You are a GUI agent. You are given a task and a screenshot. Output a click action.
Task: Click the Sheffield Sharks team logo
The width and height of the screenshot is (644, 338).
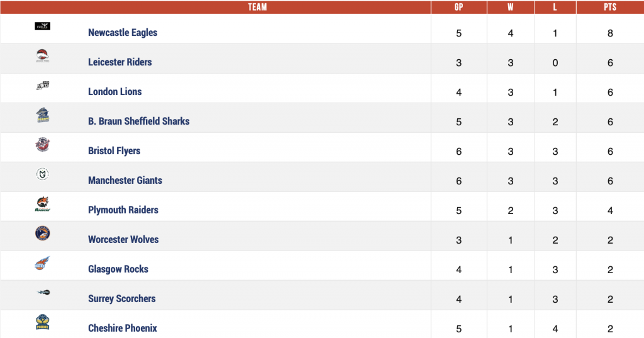(42, 115)
